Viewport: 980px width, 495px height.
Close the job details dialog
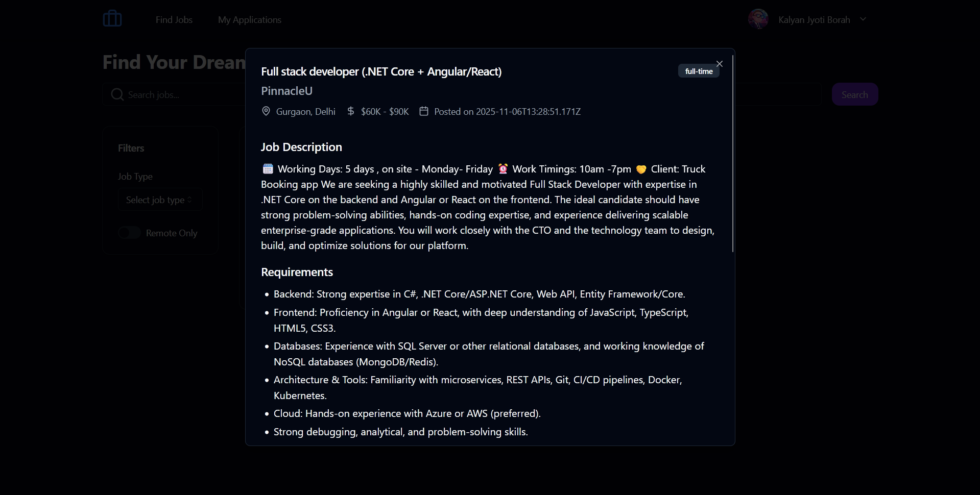720,64
